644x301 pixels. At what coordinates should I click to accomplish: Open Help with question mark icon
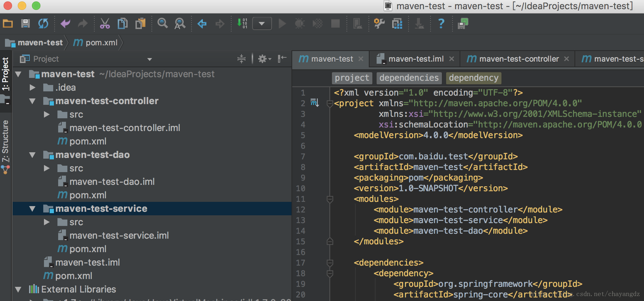[441, 24]
